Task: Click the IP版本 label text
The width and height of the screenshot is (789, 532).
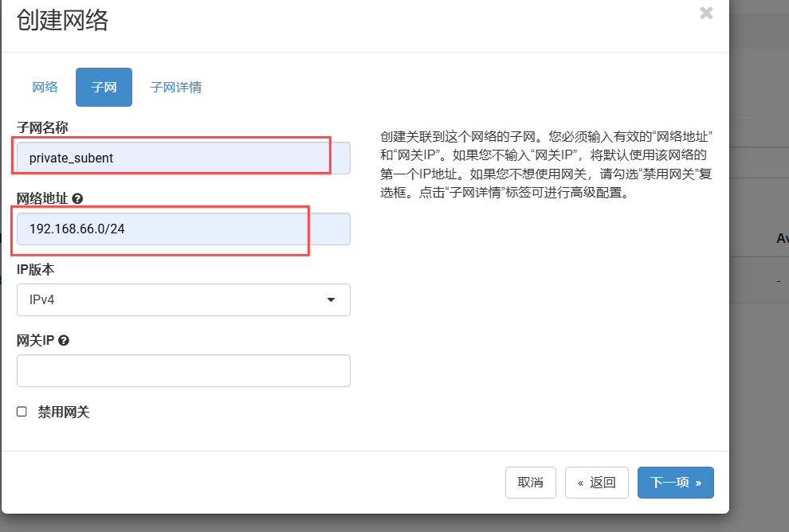Action: coord(36,270)
